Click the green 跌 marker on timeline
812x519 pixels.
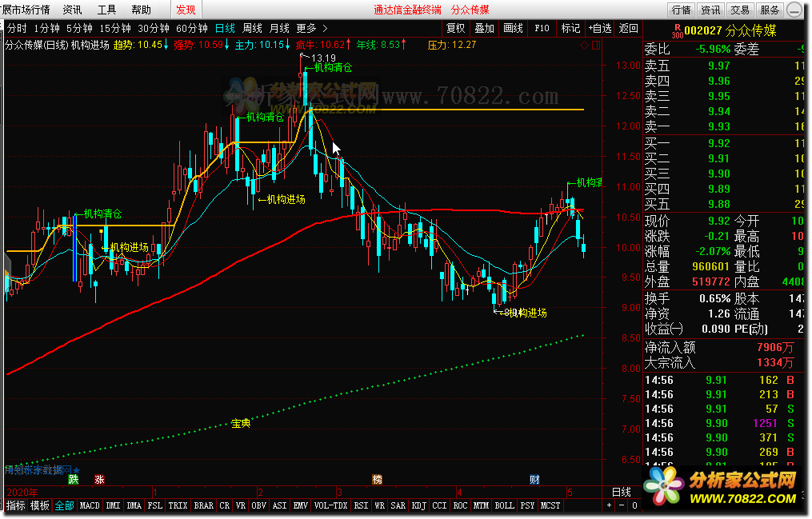pyautogui.click(x=74, y=479)
